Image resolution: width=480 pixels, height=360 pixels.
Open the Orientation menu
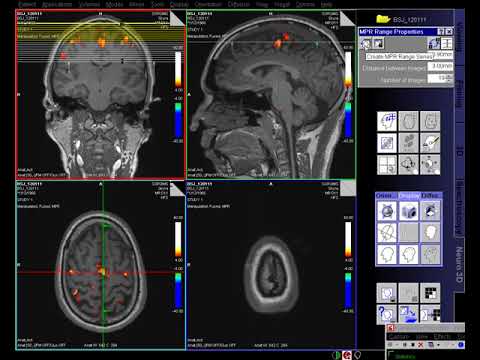(x=208, y=4)
